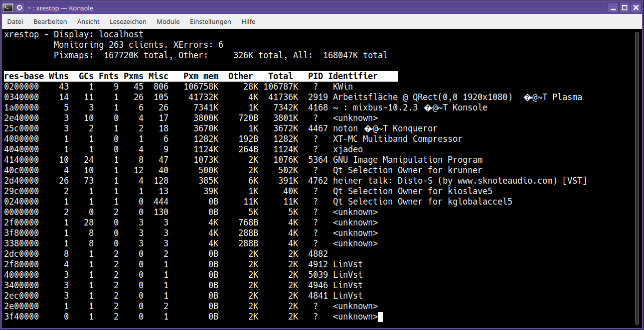Click PID 2919 in the Plasma row
The height and width of the screenshot is (330, 644).
tap(318, 97)
